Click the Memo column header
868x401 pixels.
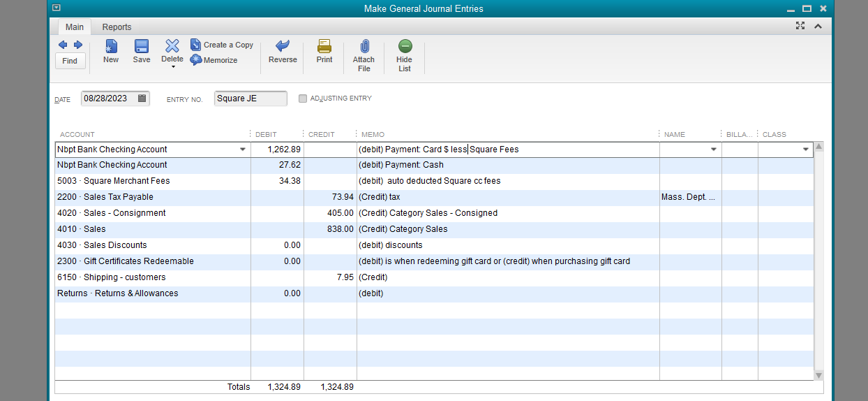(373, 134)
